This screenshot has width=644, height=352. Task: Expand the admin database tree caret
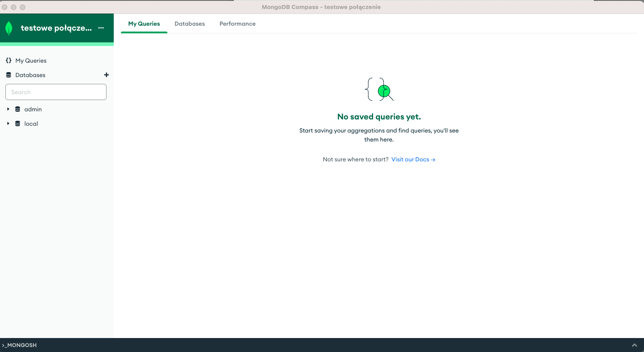point(8,109)
